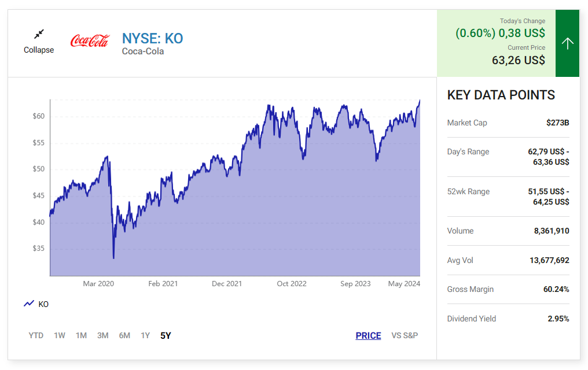Screen dimensions: 588x370
Task: Click the Coca-Cola logo
Action: point(89,40)
